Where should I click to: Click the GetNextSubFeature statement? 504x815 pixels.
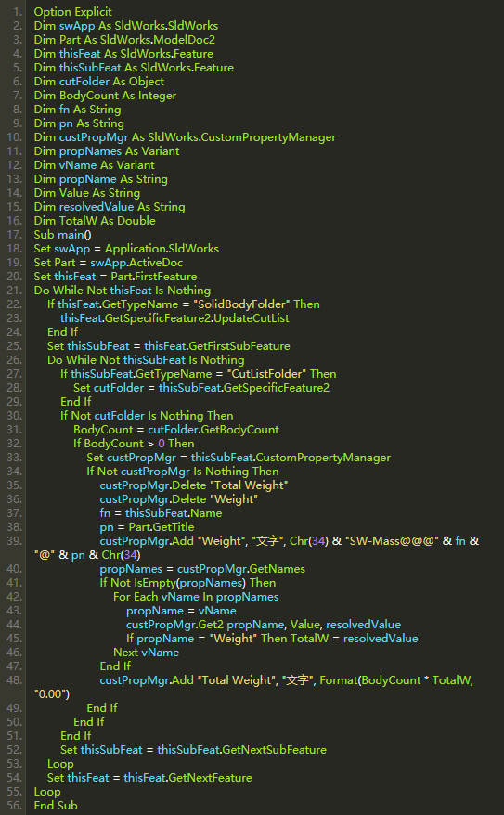click(x=193, y=749)
